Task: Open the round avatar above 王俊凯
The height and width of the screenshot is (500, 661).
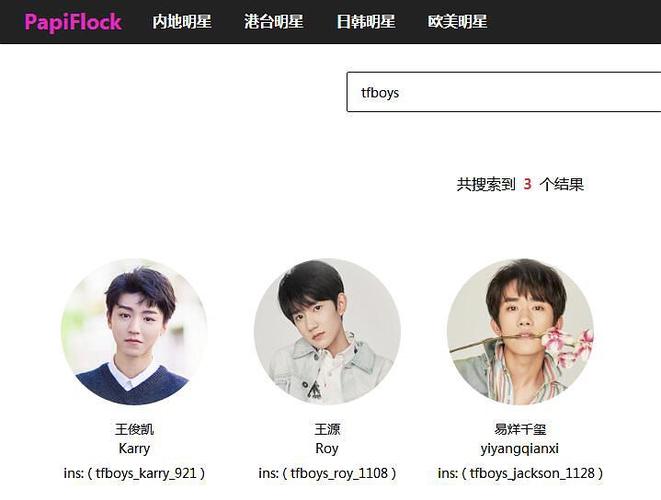Action: pos(134,332)
